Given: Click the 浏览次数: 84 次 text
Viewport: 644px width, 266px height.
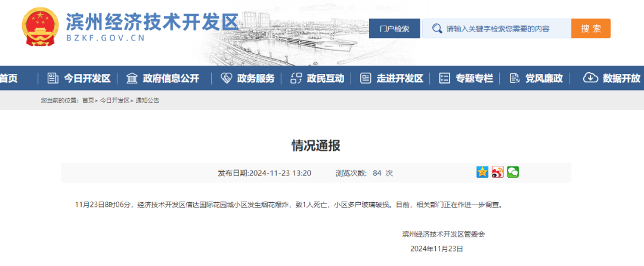Looking at the screenshot, I should coord(364,173).
